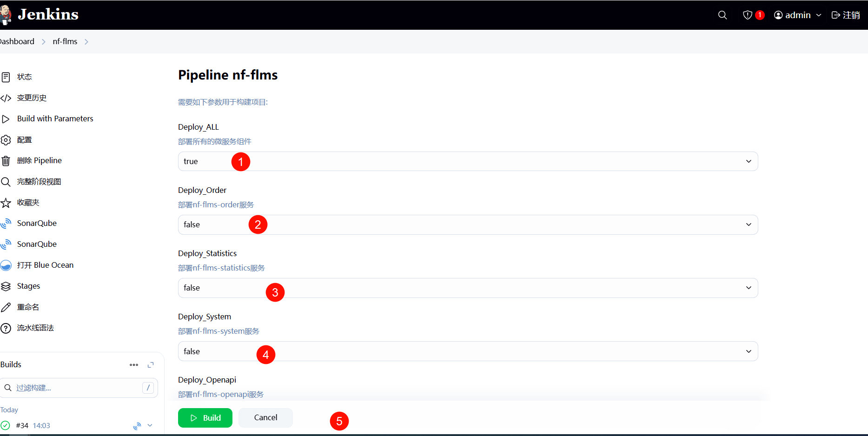The width and height of the screenshot is (868, 436).
Task: Click the 过滤构建 filter input field
Action: pos(77,388)
